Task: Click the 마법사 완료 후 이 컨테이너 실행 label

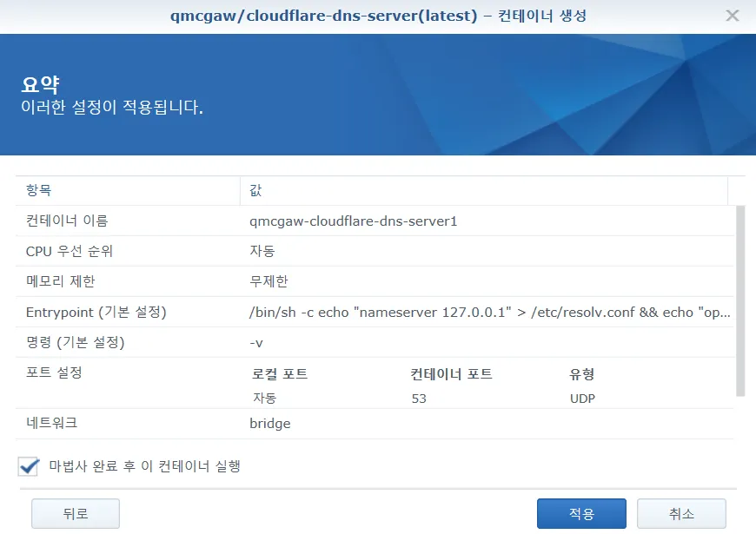Action: tap(144, 466)
